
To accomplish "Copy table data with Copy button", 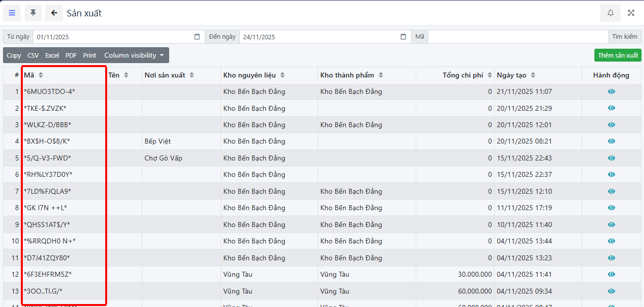I will pyautogui.click(x=14, y=56).
